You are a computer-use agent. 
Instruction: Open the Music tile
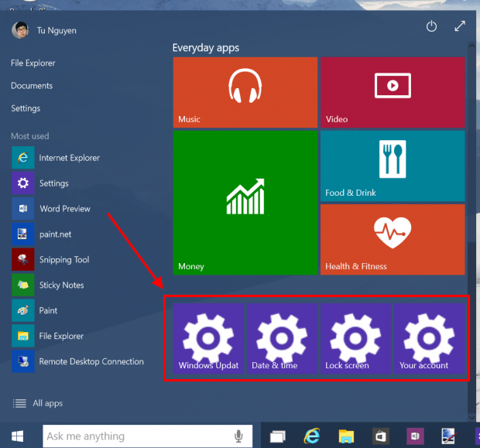coord(245,92)
